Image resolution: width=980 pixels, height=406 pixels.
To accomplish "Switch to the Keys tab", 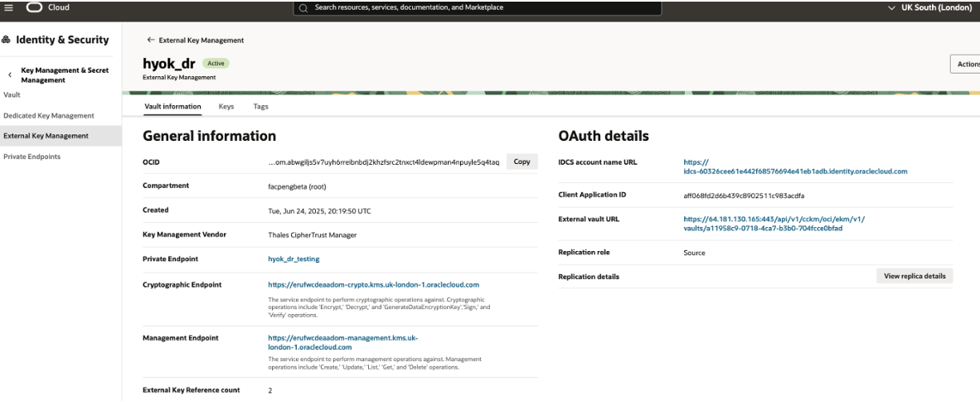I will click(226, 107).
